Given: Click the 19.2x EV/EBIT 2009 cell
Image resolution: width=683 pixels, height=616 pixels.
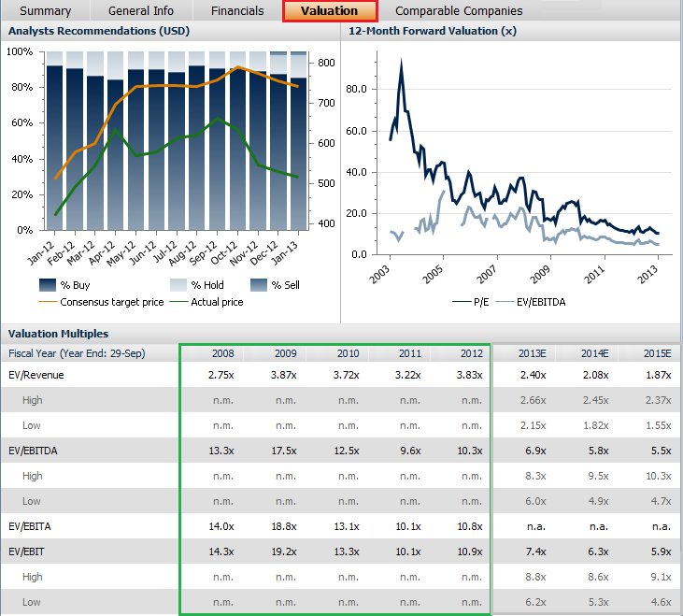Looking at the screenshot, I should pos(284,552).
